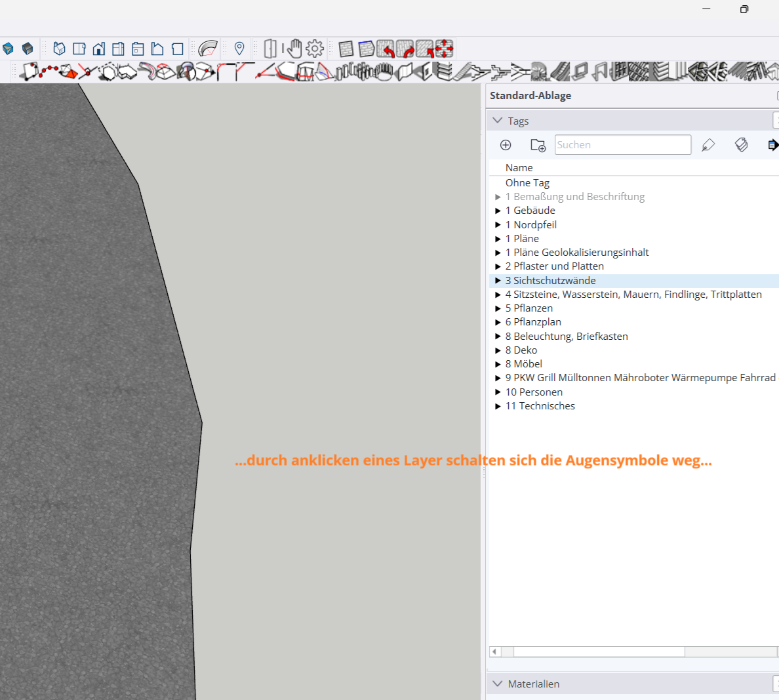Click the Add Tag Folder icon
This screenshot has height=700, width=779.
(538, 145)
